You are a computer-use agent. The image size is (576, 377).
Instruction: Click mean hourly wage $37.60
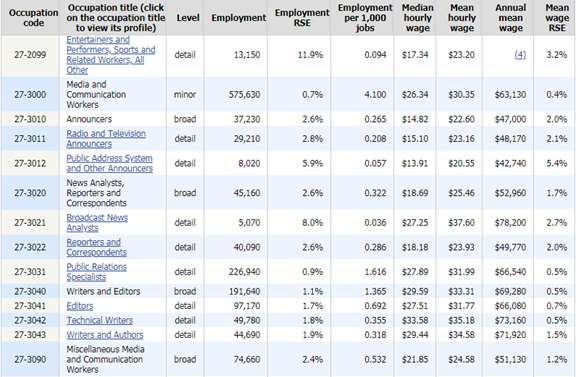[x=461, y=223]
